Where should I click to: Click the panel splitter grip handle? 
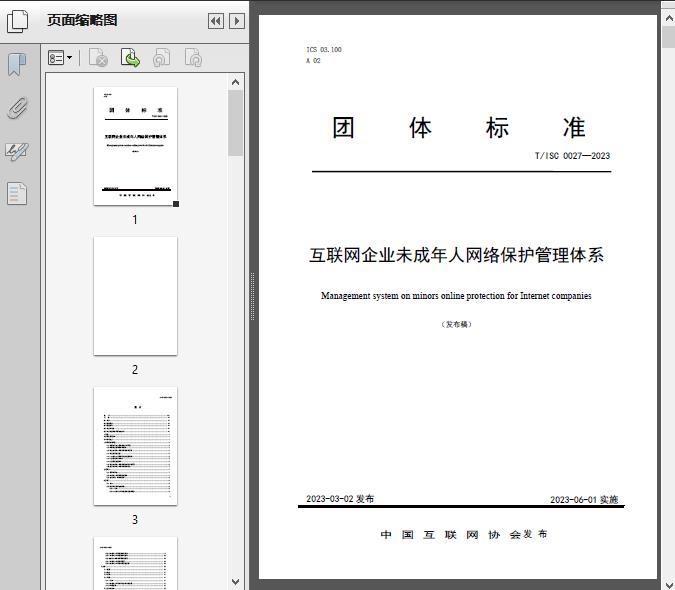tap(253, 296)
